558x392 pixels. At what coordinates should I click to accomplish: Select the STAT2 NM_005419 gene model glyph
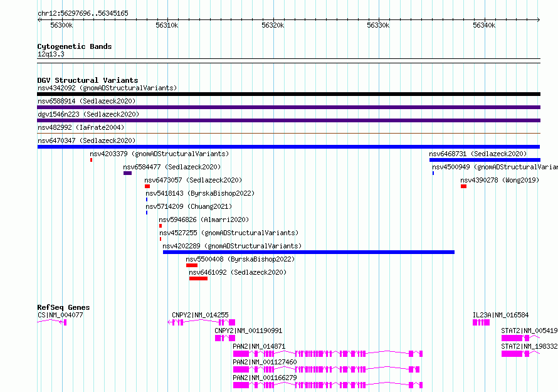coord(520,338)
